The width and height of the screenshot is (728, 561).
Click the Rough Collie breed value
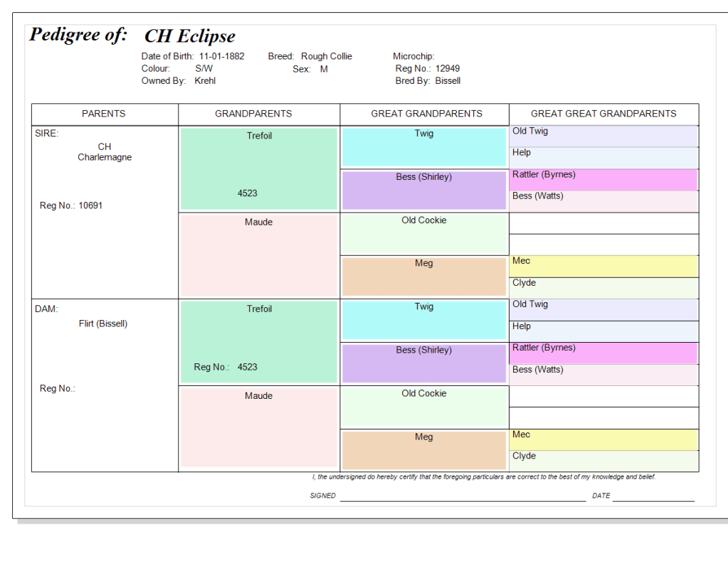pyautogui.click(x=326, y=56)
